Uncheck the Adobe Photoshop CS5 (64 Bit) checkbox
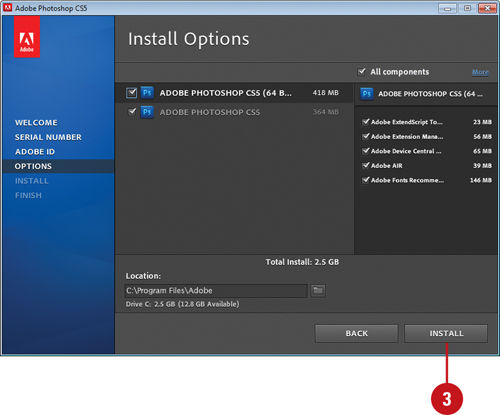Viewport: 500px width, 415px height. [132, 93]
